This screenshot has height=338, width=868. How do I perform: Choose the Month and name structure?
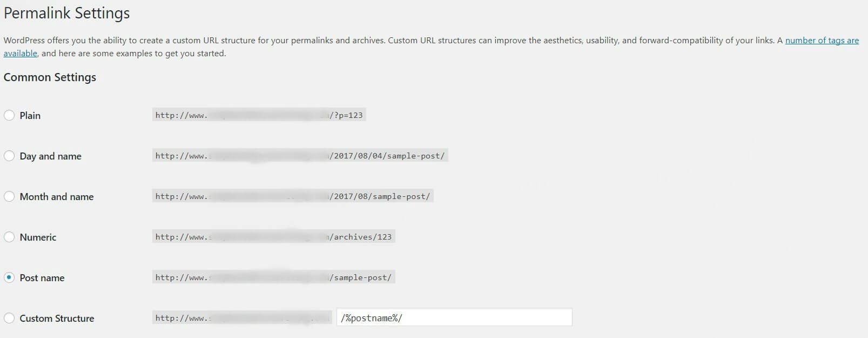(9, 196)
